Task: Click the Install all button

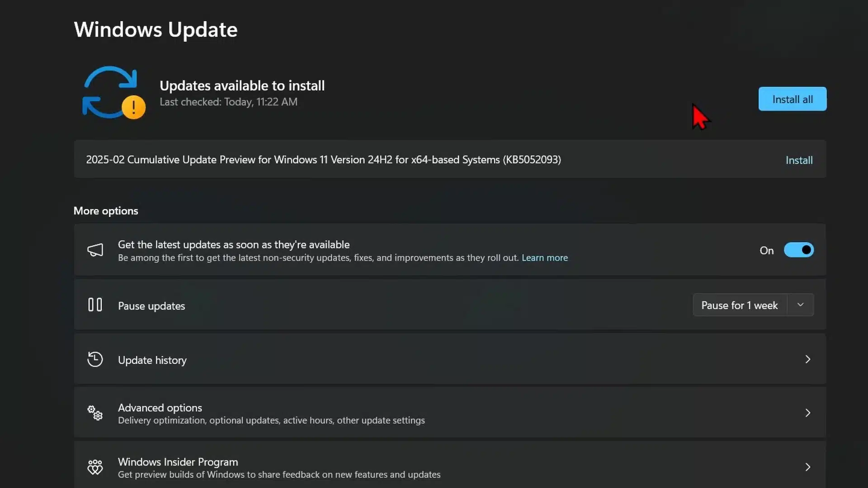Action: click(x=793, y=99)
